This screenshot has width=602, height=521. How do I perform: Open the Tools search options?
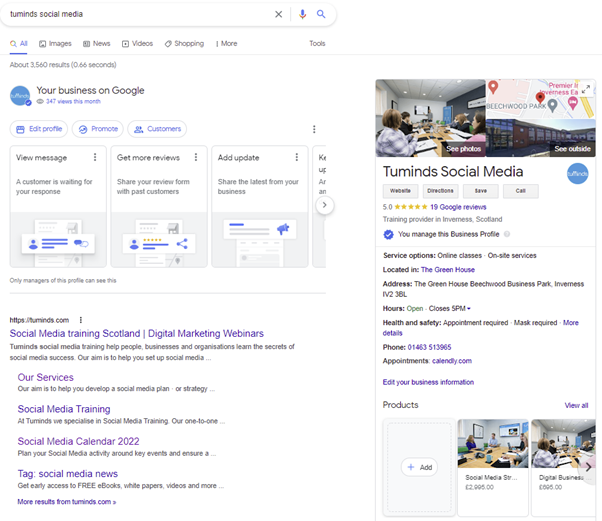(317, 43)
